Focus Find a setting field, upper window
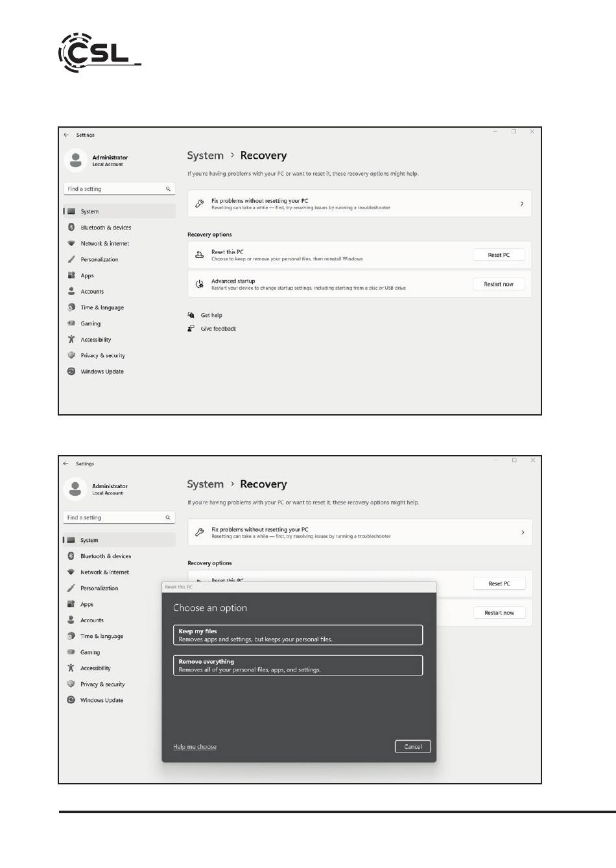The width and height of the screenshot is (616, 868). point(119,189)
